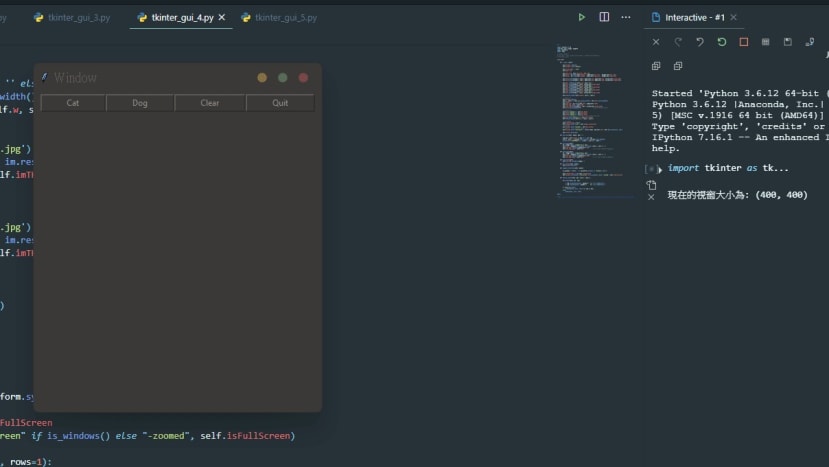Click 'is_windows()' in the editor code
829x467 pixels.
point(78,436)
